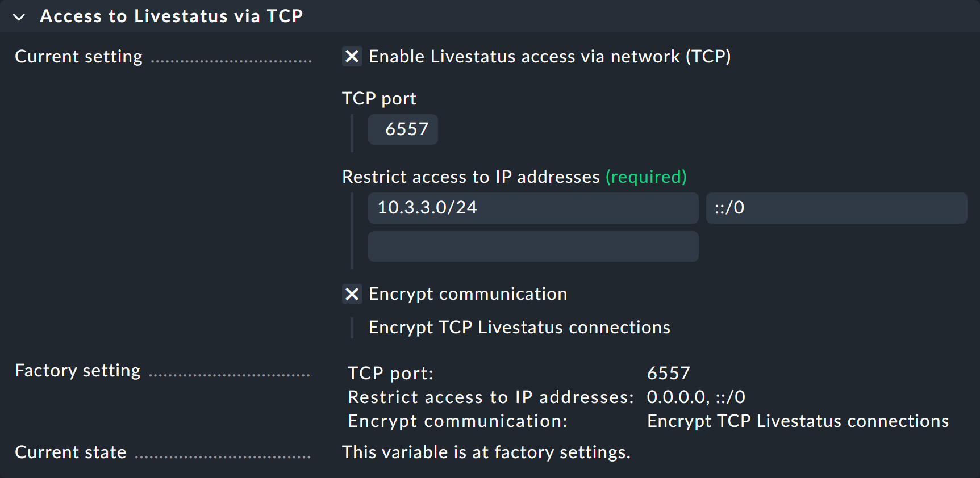This screenshot has width=980, height=478.
Task: Click the TCP port label above the input
Action: click(378, 98)
